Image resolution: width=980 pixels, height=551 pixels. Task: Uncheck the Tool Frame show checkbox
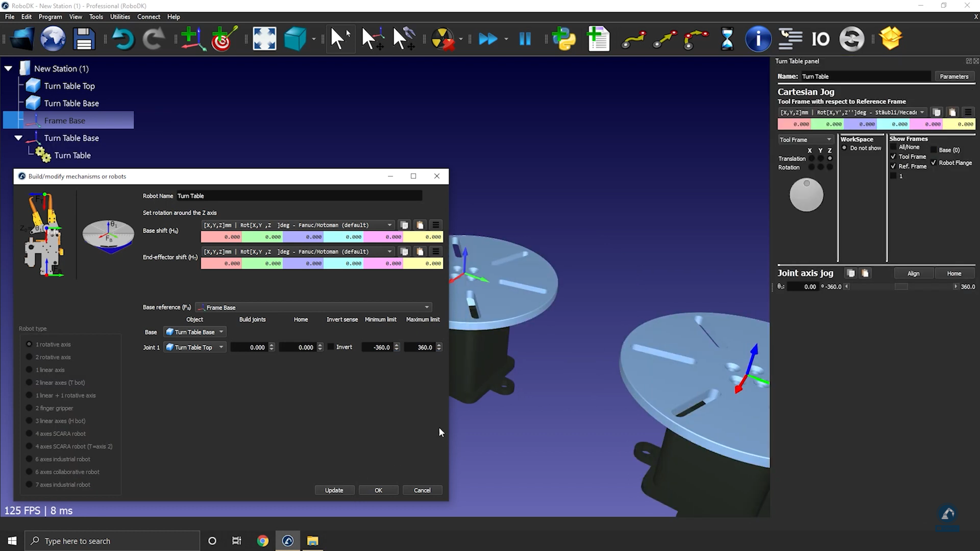893,157
